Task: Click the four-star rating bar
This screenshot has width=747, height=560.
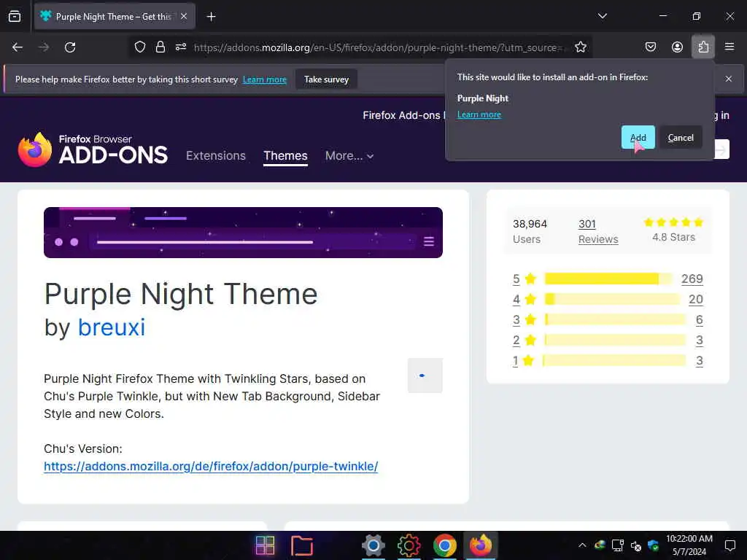Action: click(x=612, y=299)
